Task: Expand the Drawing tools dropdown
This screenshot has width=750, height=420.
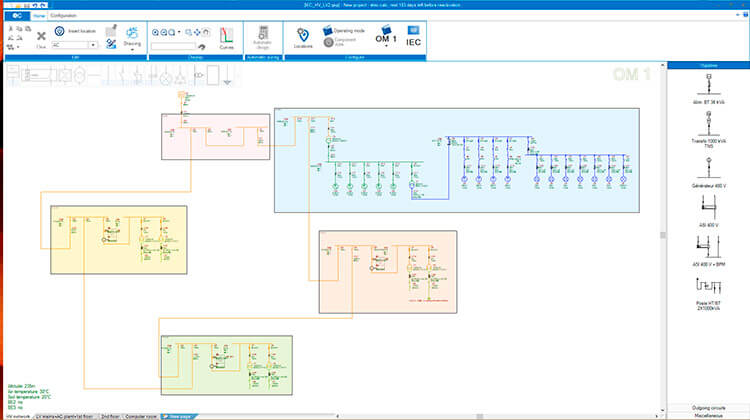Action: pyautogui.click(x=132, y=49)
